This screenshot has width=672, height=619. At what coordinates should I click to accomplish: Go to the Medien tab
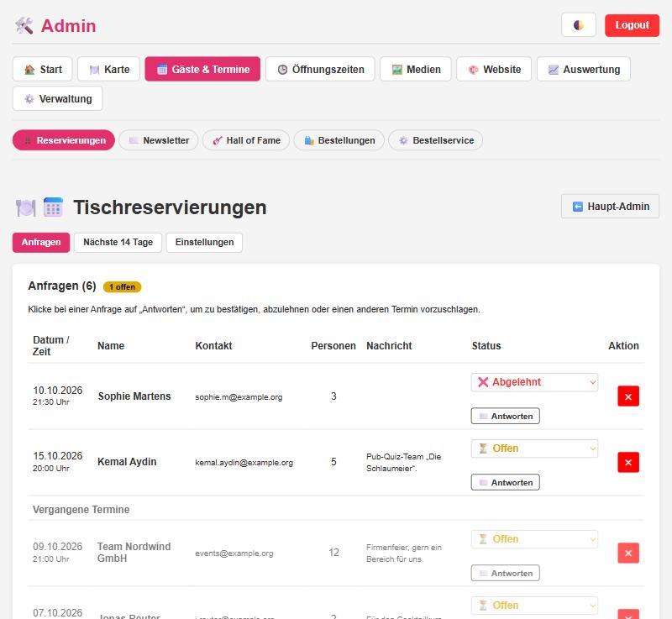pyautogui.click(x=416, y=69)
